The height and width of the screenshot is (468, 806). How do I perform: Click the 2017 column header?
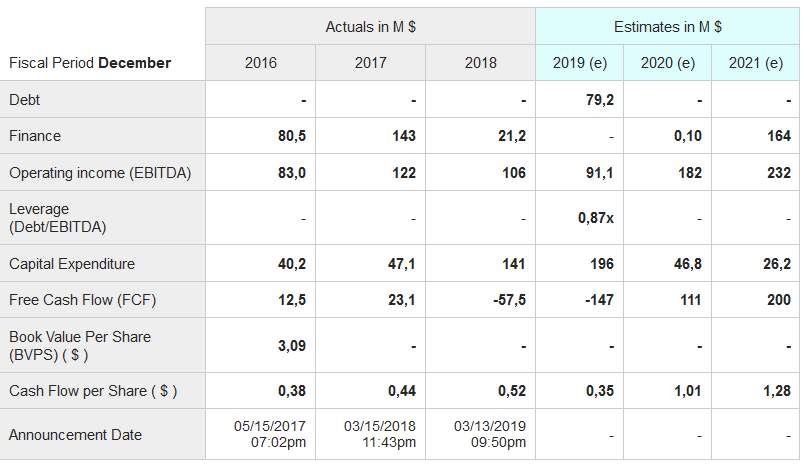click(x=370, y=63)
